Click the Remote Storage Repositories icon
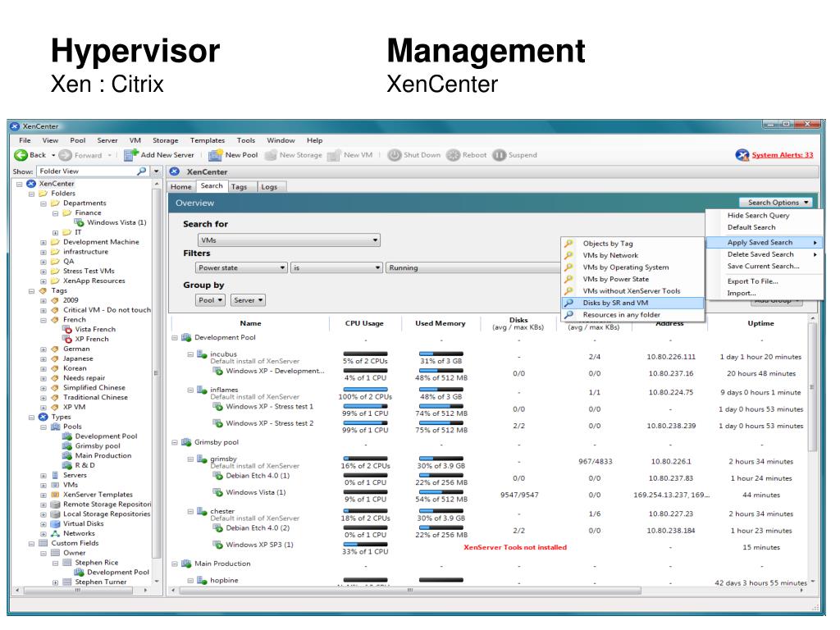The image size is (840, 630). coord(55,504)
